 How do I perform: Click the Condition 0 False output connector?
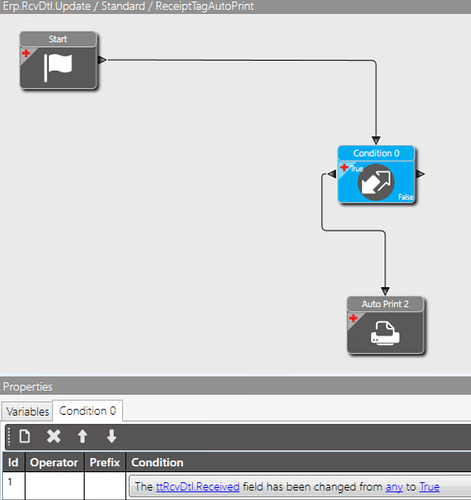click(x=420, y=174)
